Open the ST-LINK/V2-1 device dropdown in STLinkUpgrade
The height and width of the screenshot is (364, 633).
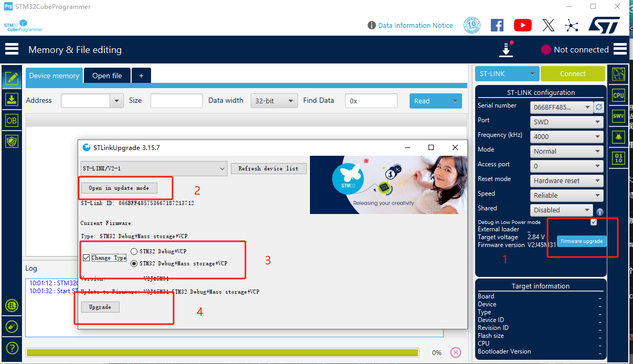(154, 168)
